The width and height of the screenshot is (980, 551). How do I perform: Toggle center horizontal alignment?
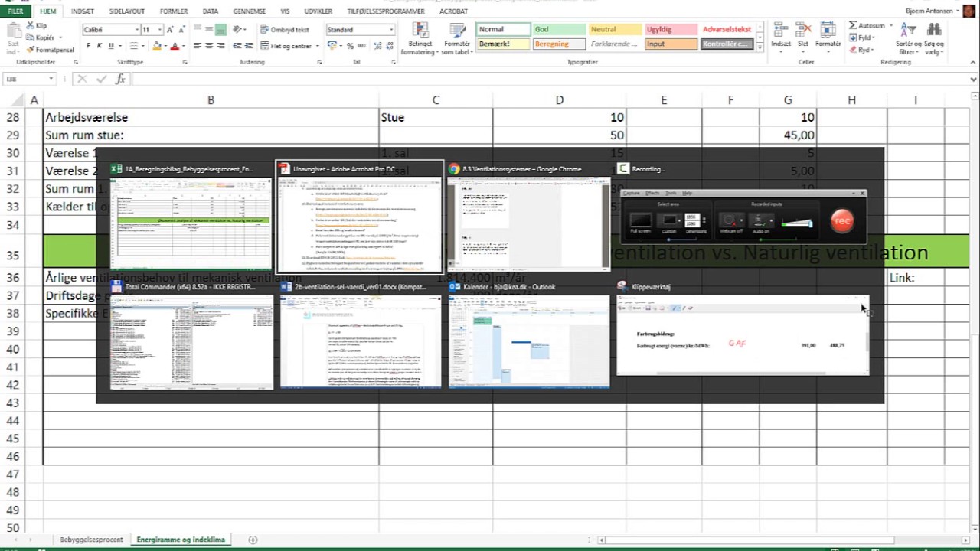click(x=208, y=46)
